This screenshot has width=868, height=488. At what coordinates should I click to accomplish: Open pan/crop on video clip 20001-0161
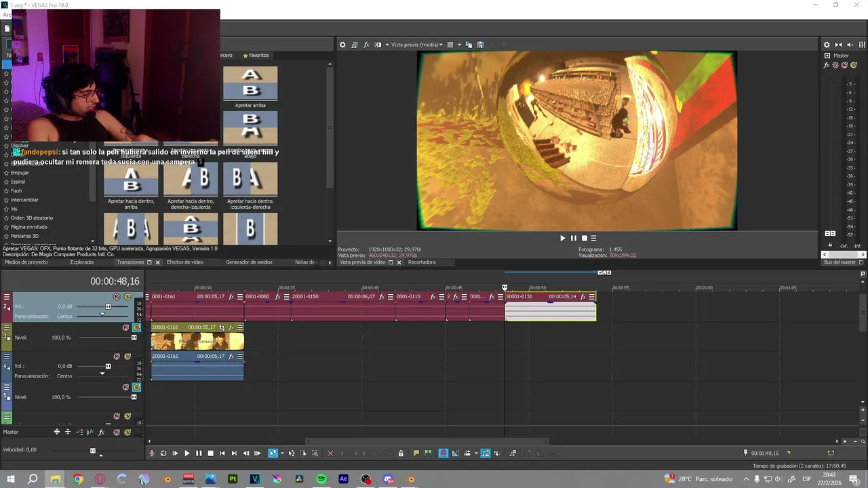tap(222, 327)
